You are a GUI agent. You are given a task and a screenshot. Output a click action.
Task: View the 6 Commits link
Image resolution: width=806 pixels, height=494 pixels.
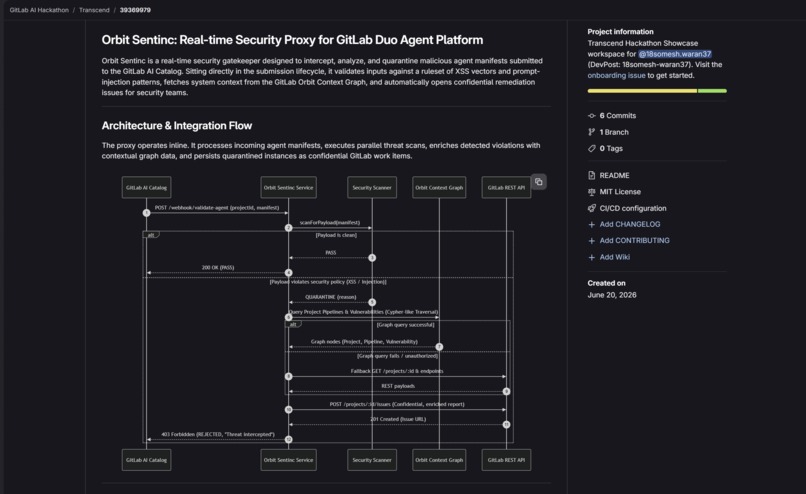(x=618, y=116)
